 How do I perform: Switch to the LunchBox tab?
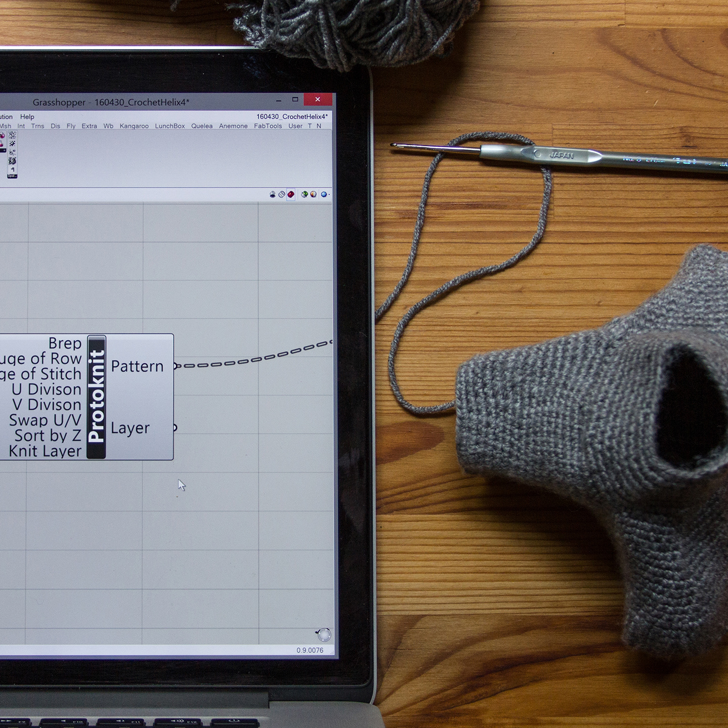click(x=170, y=126)
